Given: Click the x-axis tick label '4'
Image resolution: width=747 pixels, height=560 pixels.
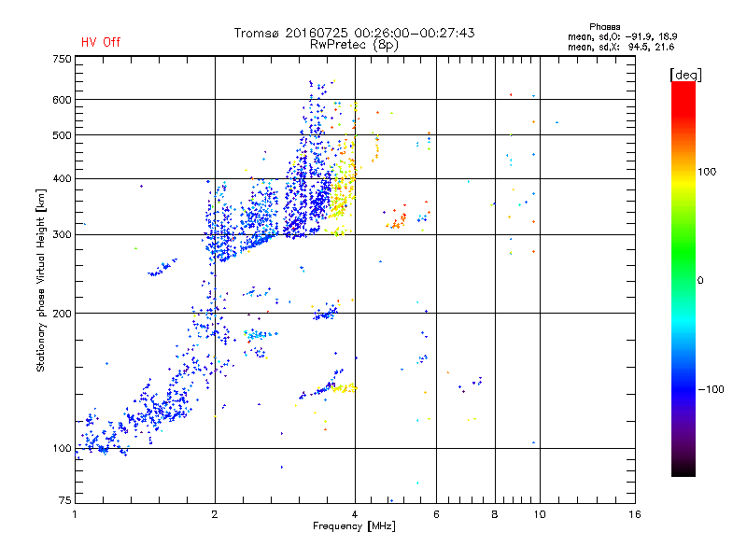Looking at the screenshot, I should coord(355,514).
